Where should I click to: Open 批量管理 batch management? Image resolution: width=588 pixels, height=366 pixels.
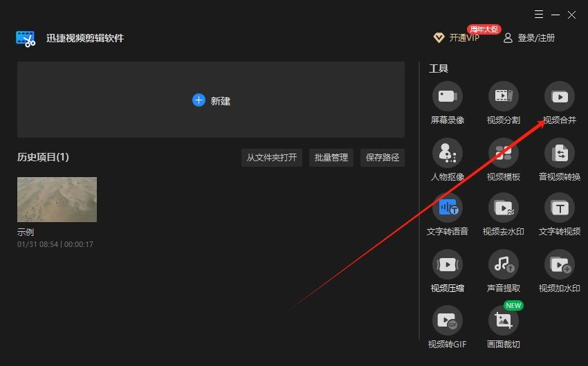click(331, 158)
